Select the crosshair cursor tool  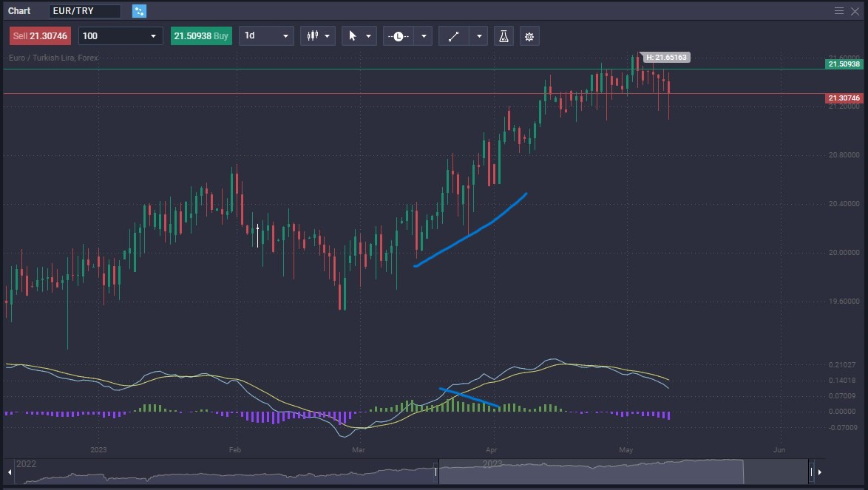[x=353, y=35]
